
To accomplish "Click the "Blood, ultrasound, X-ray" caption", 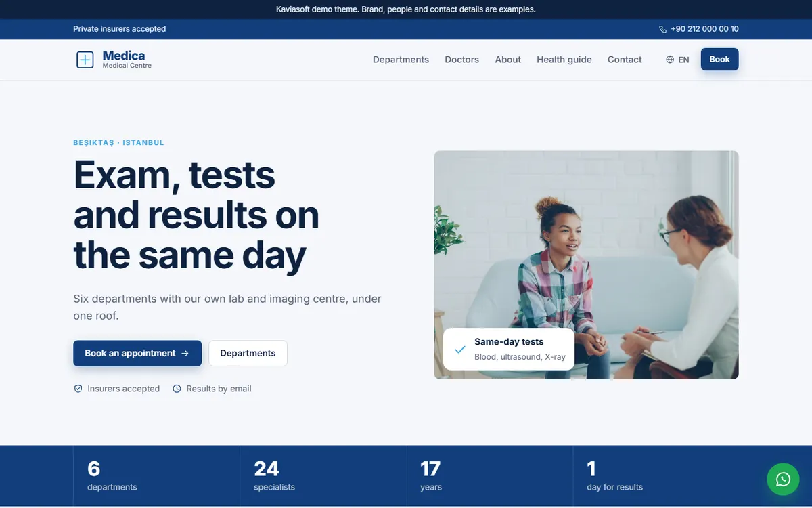I will 520,357.
